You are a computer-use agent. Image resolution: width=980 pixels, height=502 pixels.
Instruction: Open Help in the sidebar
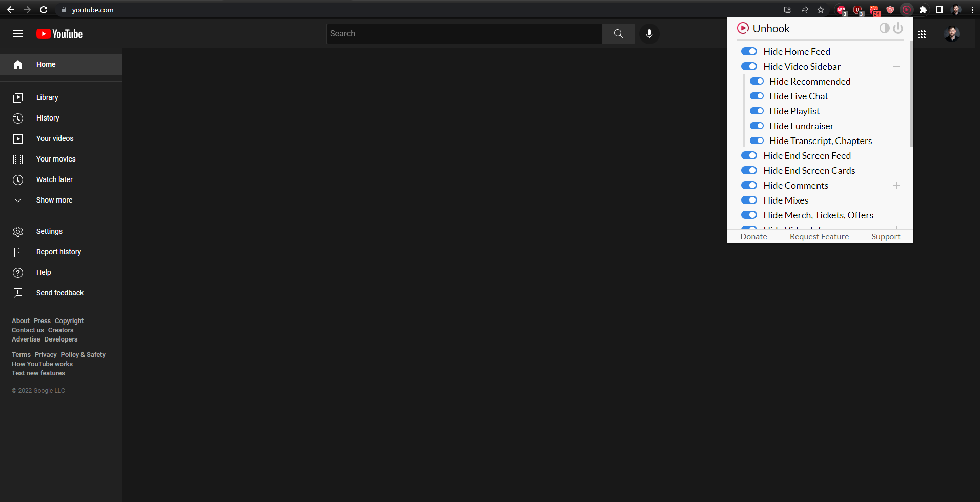pos(61,272)
